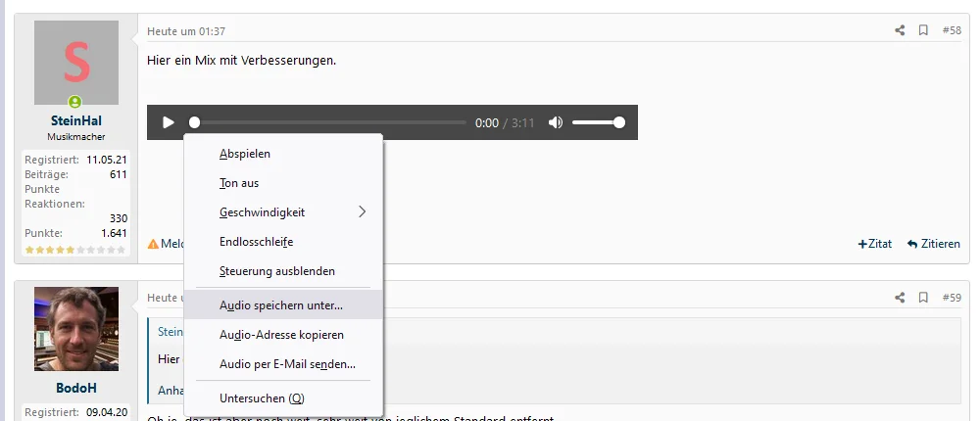This screenshot has height=421, width=980.
Task: Toggle Endlosschleife in context menu
Action: coord(283,242)
